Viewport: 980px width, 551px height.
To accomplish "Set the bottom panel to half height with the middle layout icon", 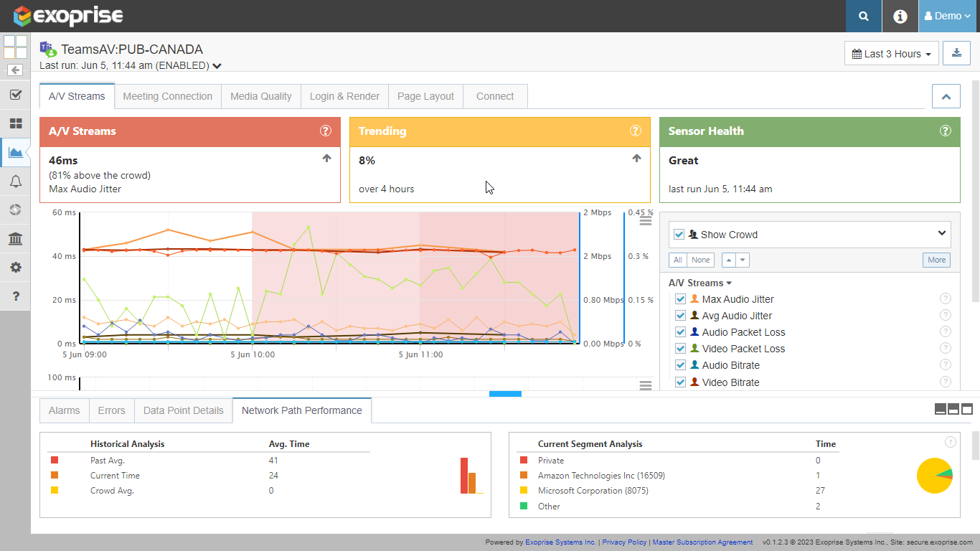I will [x=953, y=409].
